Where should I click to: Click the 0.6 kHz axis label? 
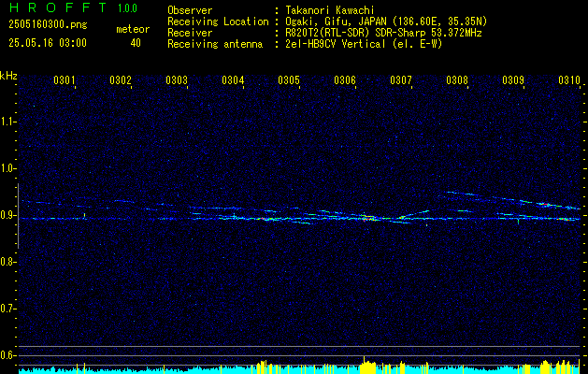point(7,355)
